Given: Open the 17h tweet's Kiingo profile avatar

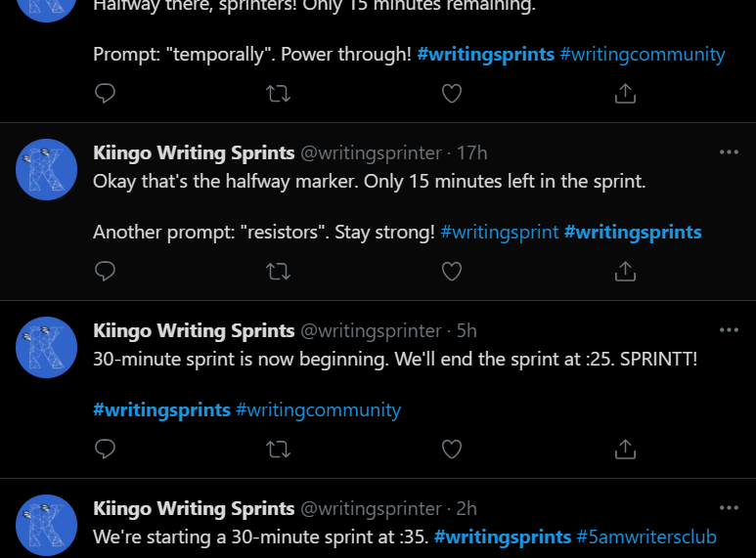Looking at the screenshot, I should (x=46, y=170).
